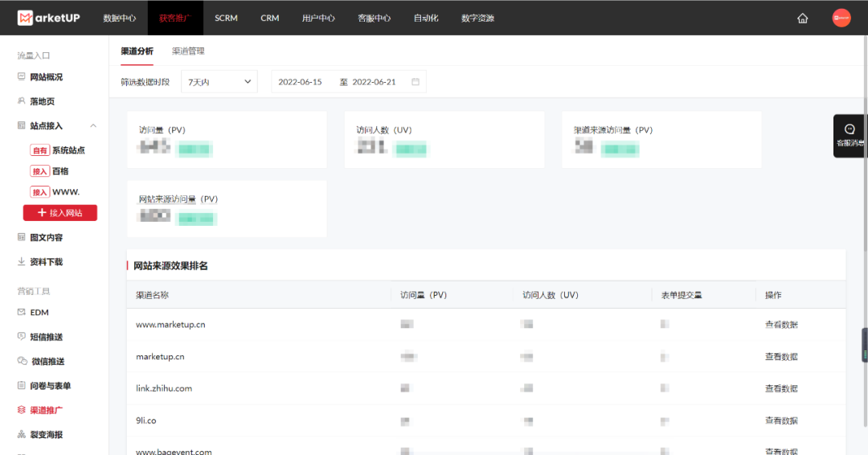Viewport: 868px width, 455px height.
Task: Click 问卷与表单 form icon
Action: [21, 385]
